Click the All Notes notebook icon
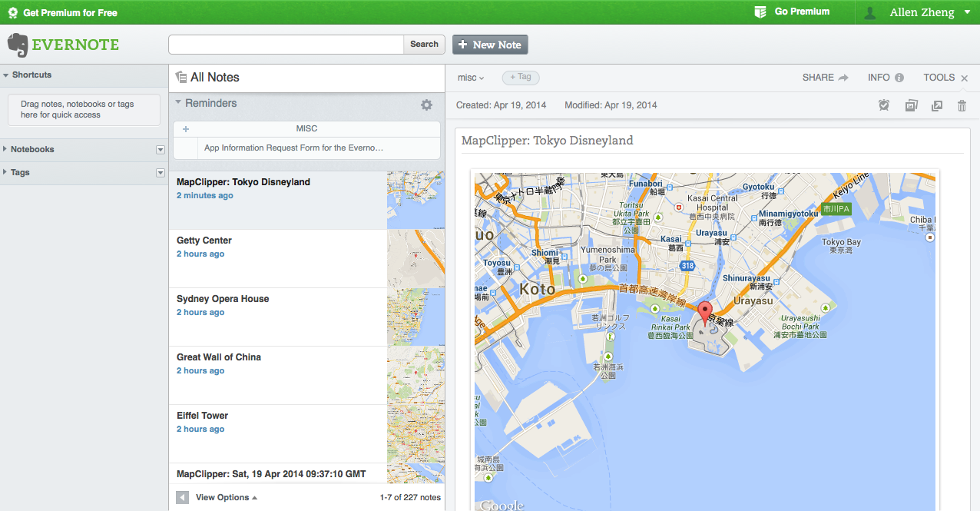 point(181,77)
